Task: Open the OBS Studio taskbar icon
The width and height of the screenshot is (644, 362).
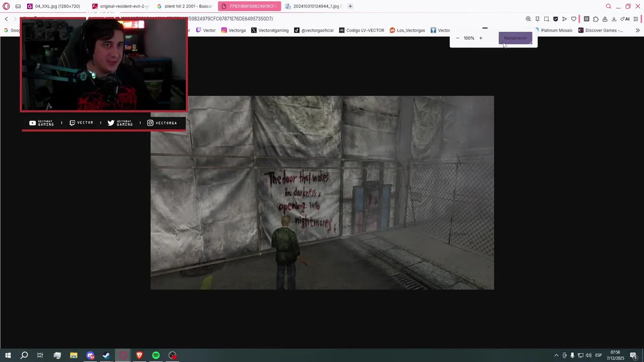Action: [173, 355]
